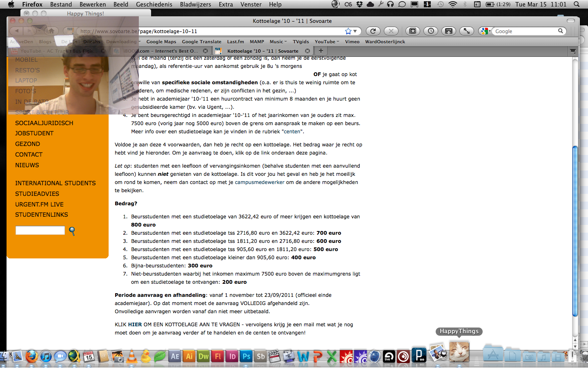
Task: Launch Adobe Dreamweaver from dock
Action: (x=203, y=356)
